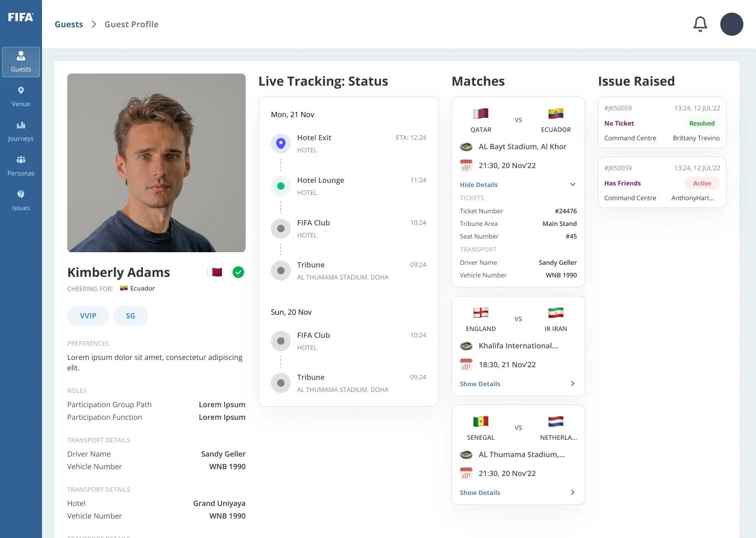The width and height of the screenshot is (756, 538).
Task: Click the Ecuador flag in first match card
Action: [555, 113]
